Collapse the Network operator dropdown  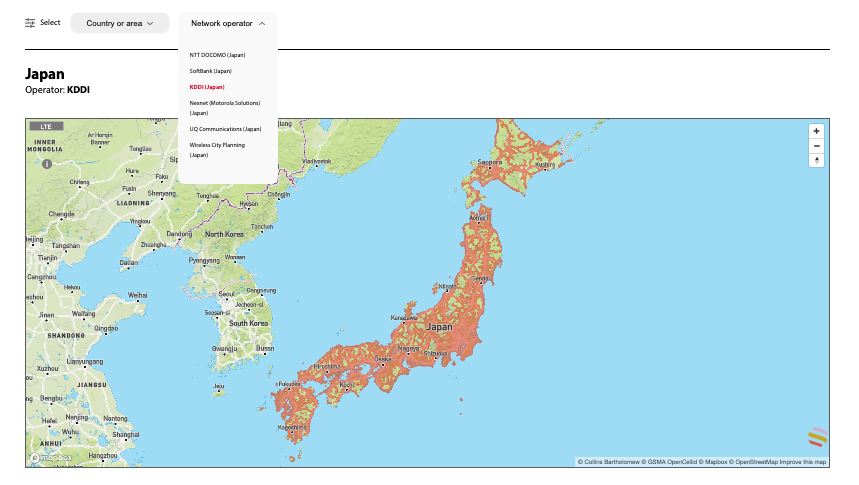coord(228,23)
